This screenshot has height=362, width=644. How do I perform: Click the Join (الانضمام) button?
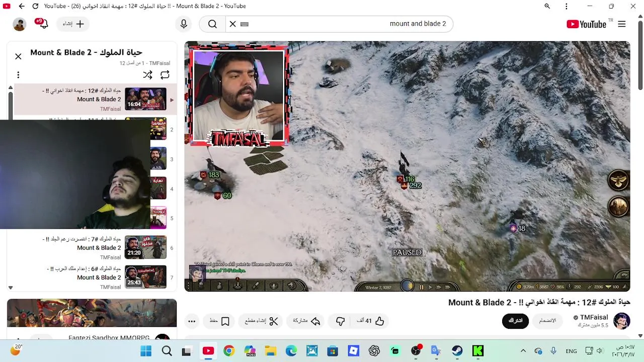point(547,321)
